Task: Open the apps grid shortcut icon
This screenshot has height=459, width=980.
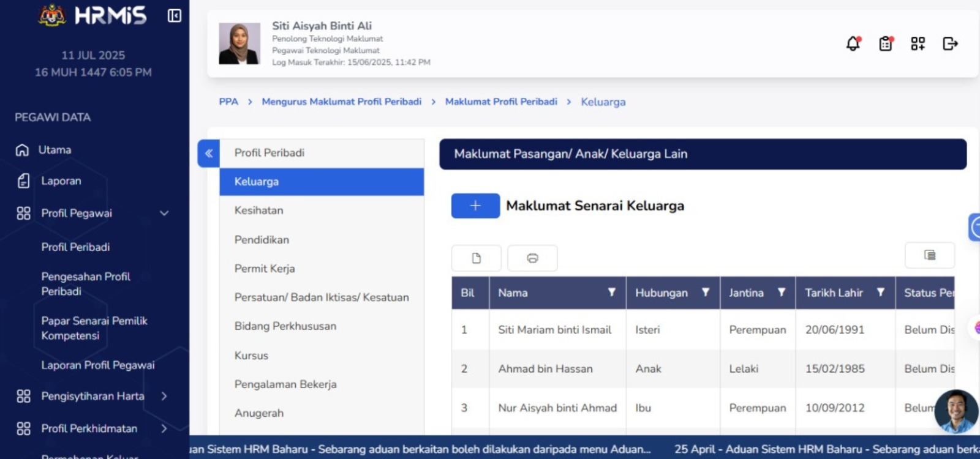Action: pos(918,43)
